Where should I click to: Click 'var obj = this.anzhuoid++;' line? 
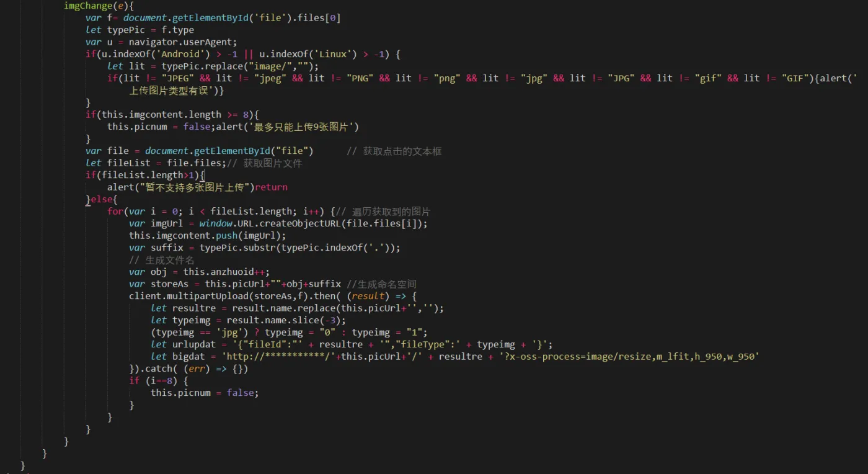point(200,272)
